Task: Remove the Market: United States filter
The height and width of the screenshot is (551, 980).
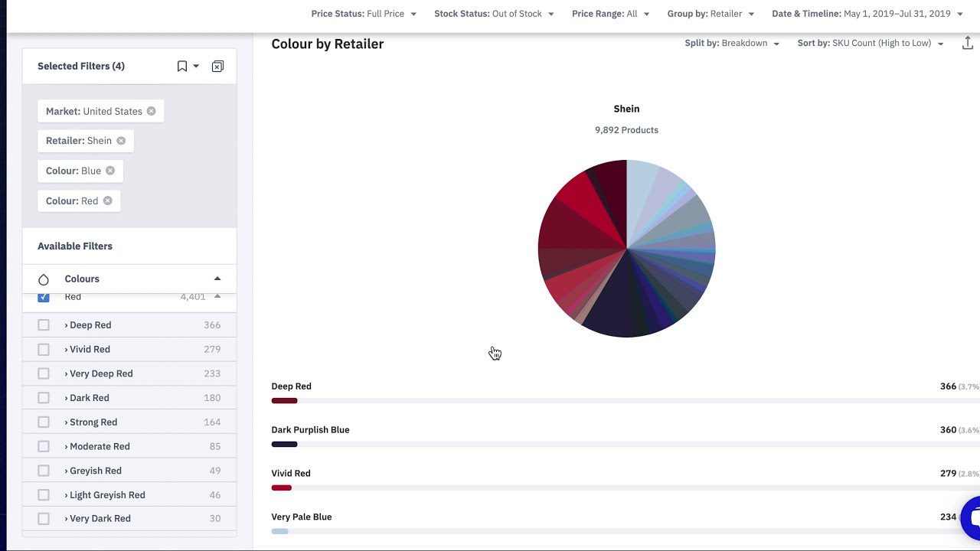Action: click(x=151, y=111)
